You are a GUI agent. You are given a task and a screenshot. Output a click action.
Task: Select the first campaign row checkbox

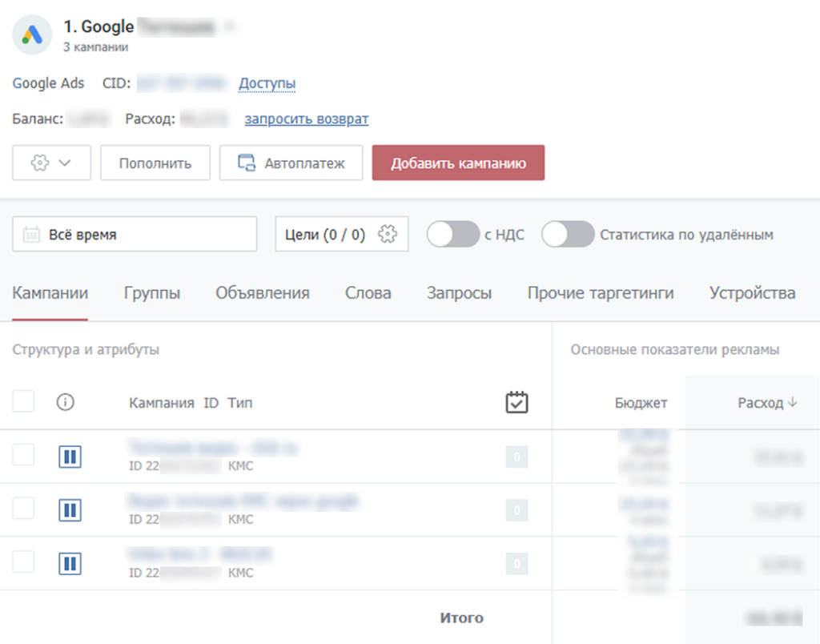(23, 456)
